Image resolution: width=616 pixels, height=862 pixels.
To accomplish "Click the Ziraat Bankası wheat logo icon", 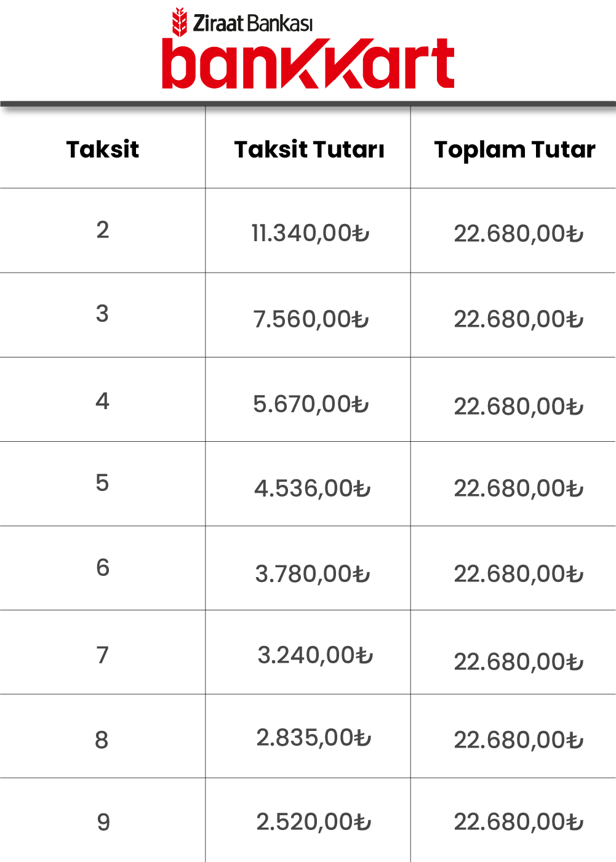I will coord(179,22).
